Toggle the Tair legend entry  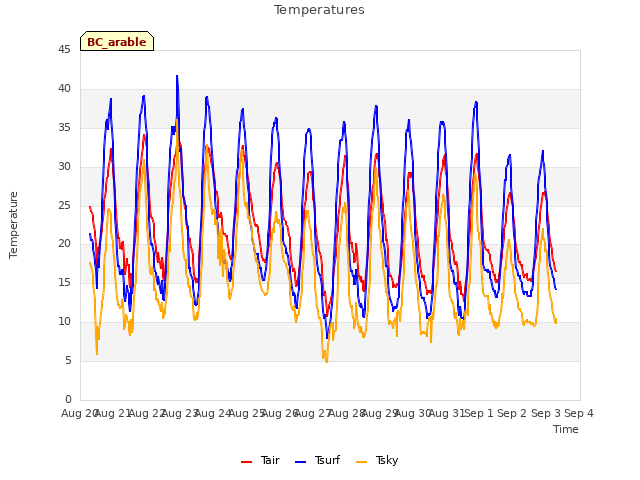tap(260, 460)
